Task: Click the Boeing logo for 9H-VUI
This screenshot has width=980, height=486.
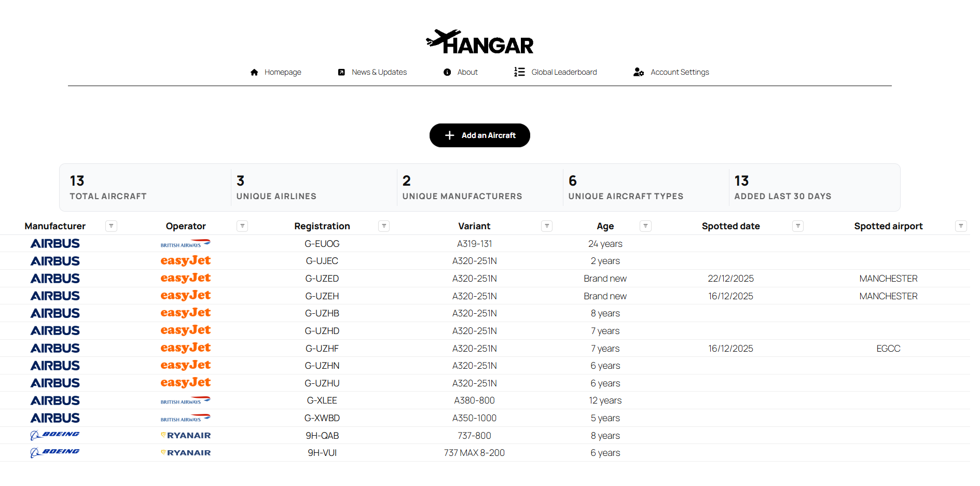Action: tap(55, 452)
